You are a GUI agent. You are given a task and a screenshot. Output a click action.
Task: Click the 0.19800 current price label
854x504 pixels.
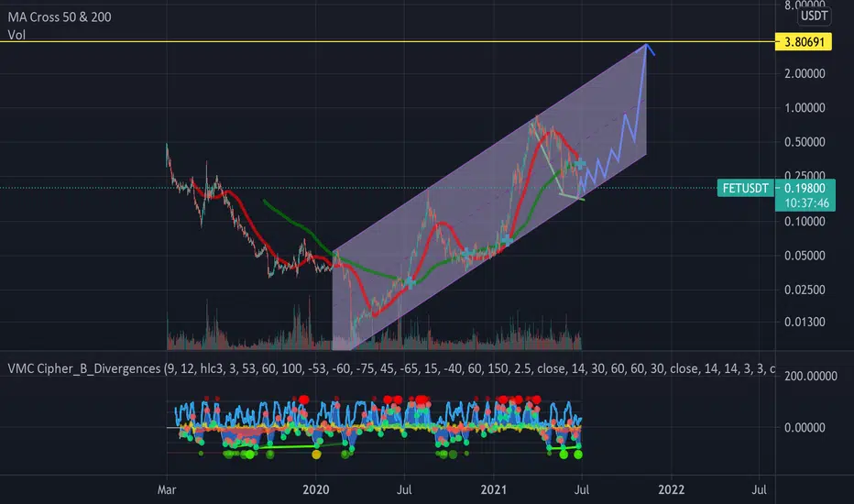tap(805, 188)
